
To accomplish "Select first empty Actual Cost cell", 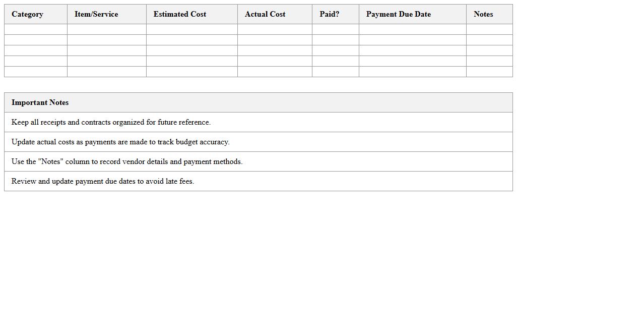I will click(x=275, y=29).
